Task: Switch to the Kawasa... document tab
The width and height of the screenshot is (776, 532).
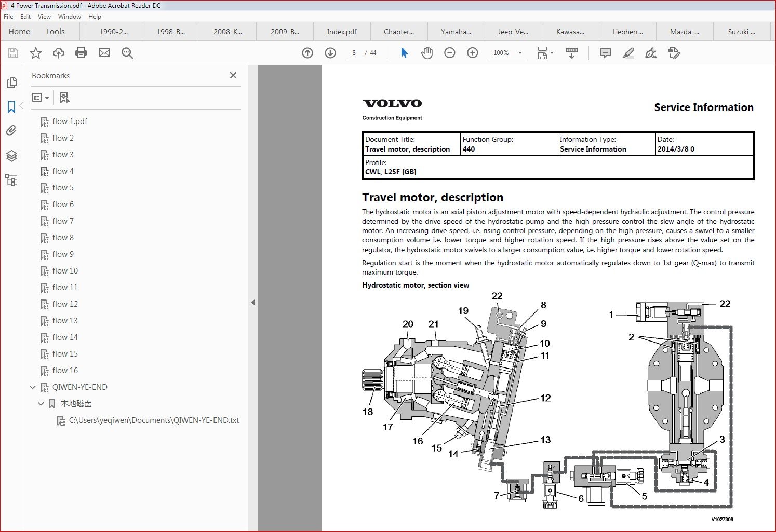Action: tap(570, 32)
